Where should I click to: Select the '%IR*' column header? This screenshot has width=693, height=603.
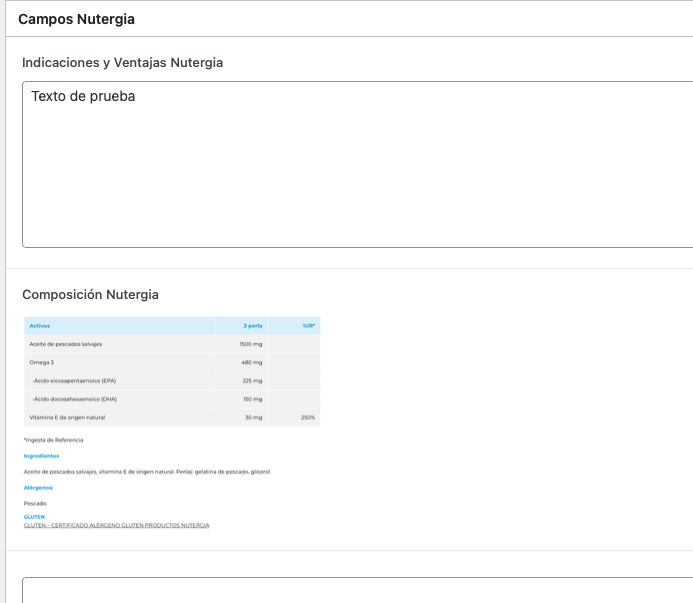point(308,326)
